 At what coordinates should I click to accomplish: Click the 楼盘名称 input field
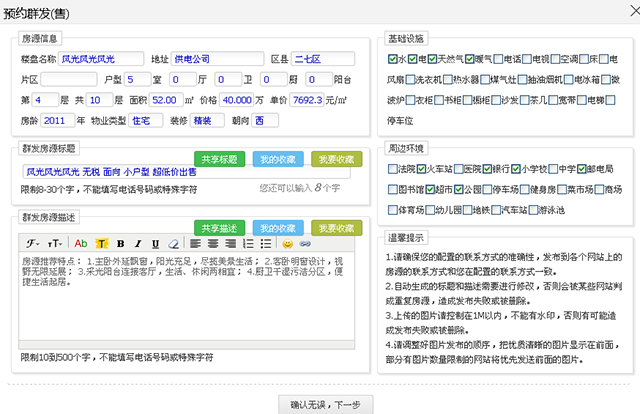point(101,59)
